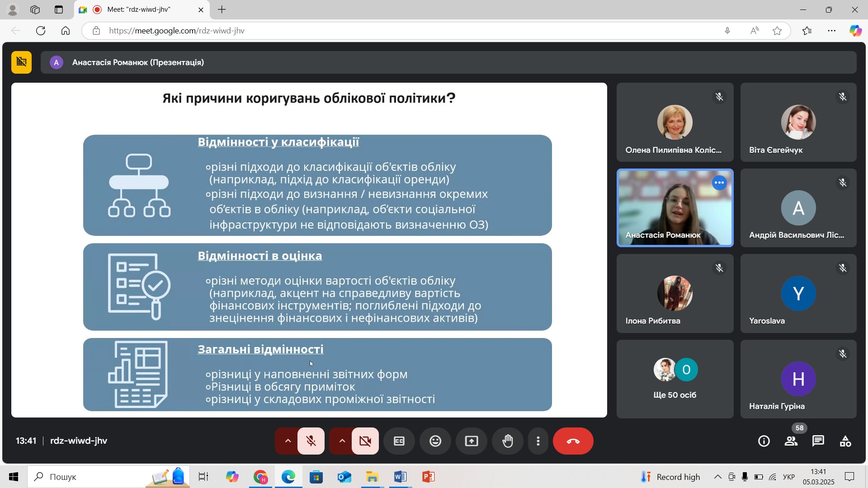Reload the page in Edge
The image size is (868, 488).
pyautogui.click(x=41, y=31)
